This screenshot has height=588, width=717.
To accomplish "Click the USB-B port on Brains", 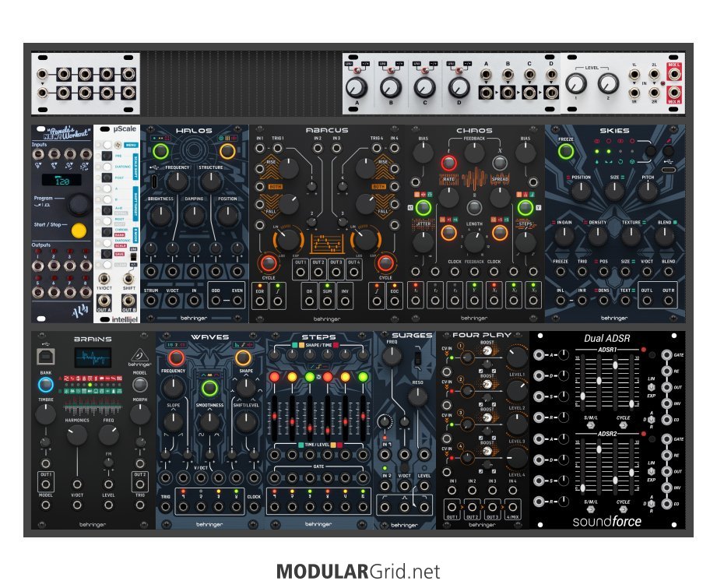I will 46,357.
